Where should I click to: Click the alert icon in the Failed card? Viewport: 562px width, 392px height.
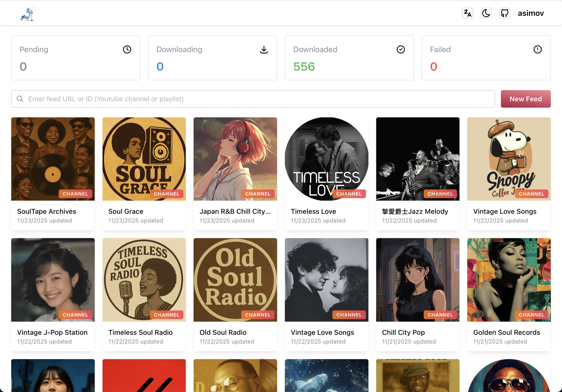pyautogui.click(x=537, y=49)
